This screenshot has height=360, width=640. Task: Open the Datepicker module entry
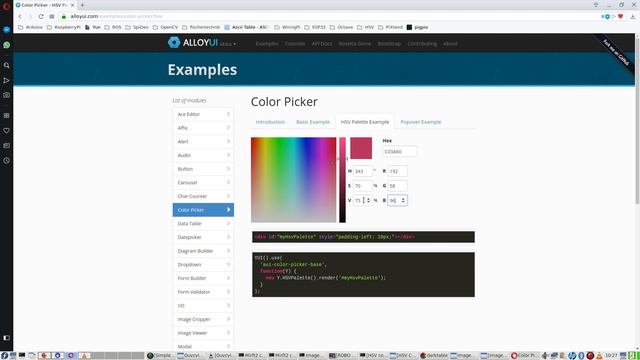(203, 237)
